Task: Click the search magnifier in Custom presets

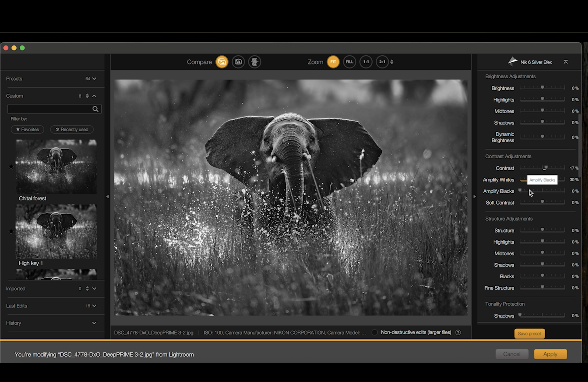Action: [95, 109]
